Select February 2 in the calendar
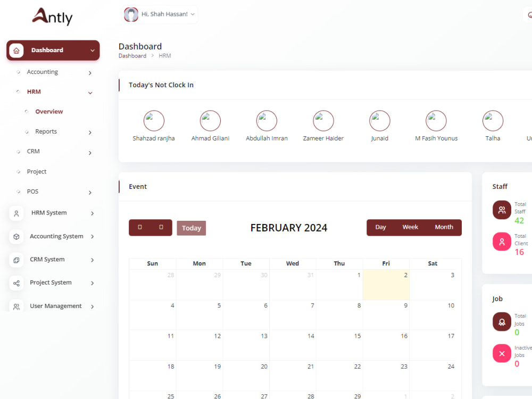The height and width of the screenshot is (399, 532). [x=386, y=285]
